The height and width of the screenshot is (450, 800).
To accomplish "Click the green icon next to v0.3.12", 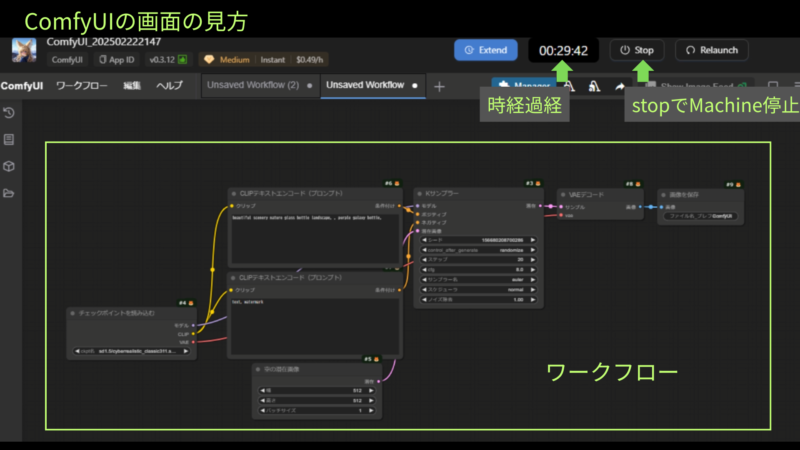I will tap(182, 60).
